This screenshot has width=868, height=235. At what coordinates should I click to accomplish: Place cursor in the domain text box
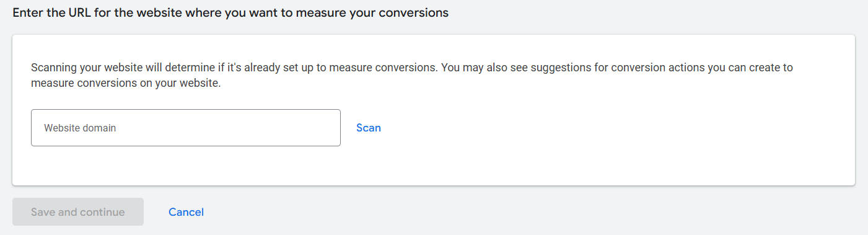pos(186,128)
